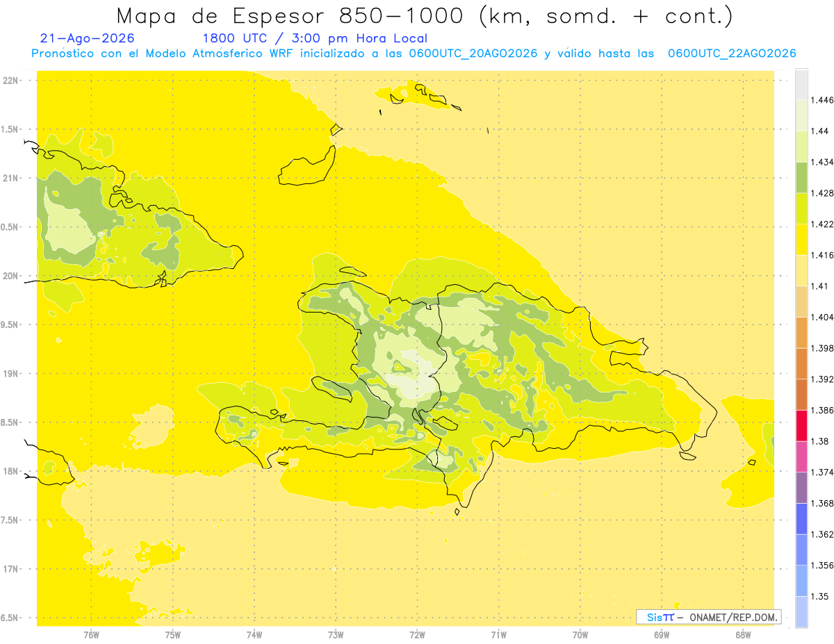Click the 74W longitude axis label
Image resolution: width=834 pixels, height=644 pixels.
(x=254, y=635)
